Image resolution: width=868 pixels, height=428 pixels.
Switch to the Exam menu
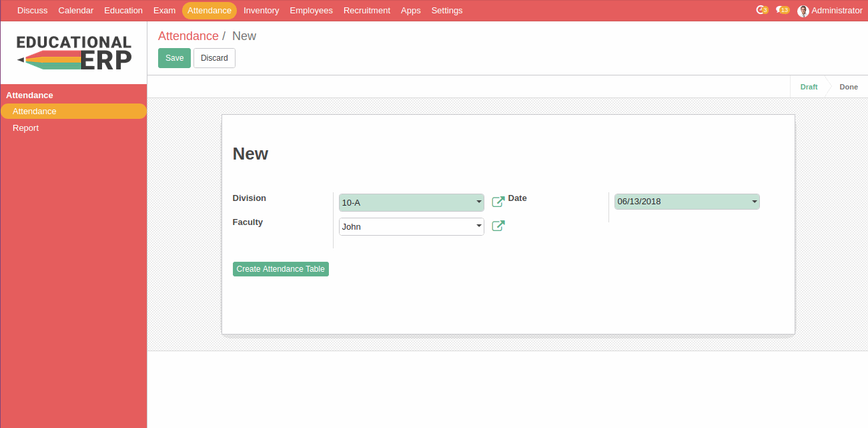[x=164, y=11]
